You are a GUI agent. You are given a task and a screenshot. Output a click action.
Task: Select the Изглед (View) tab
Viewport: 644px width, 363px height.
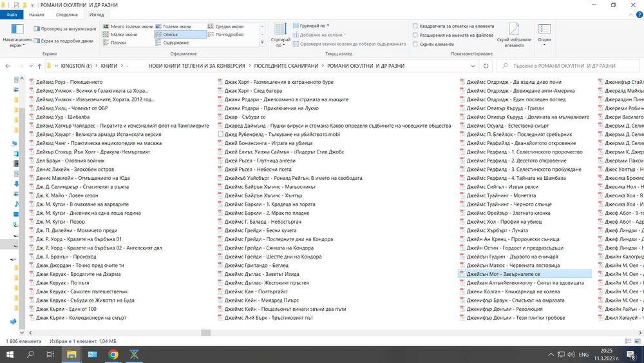pyautogui.click(x=97, y=15)
